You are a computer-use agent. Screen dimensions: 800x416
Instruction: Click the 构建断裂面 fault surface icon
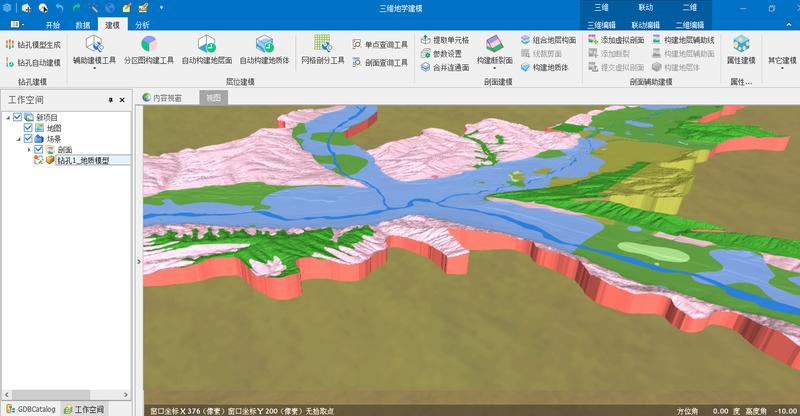tap(494, 43)
